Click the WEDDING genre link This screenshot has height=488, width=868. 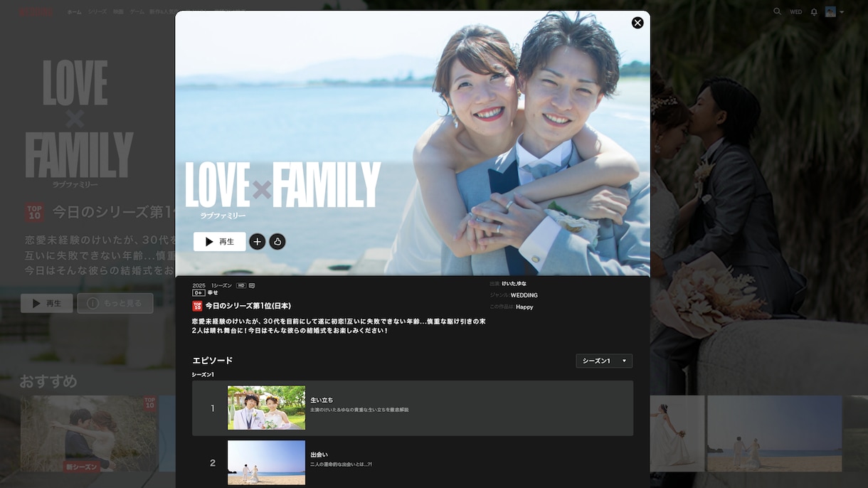click(x=524, y=295)
